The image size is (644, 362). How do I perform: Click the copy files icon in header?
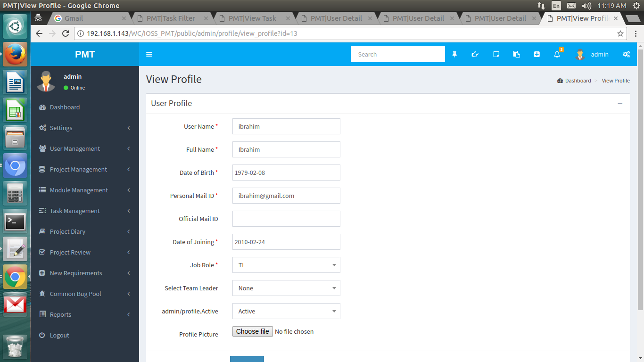click(x=516, y=54)
